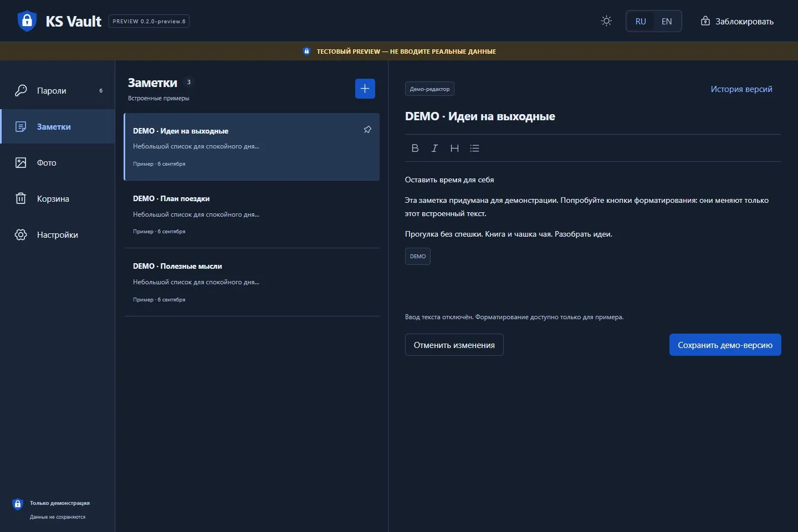This screenshot has width=798, height=532.
Task: Click the Только демонстрация shield icon
Action: [x=18, y=504]
